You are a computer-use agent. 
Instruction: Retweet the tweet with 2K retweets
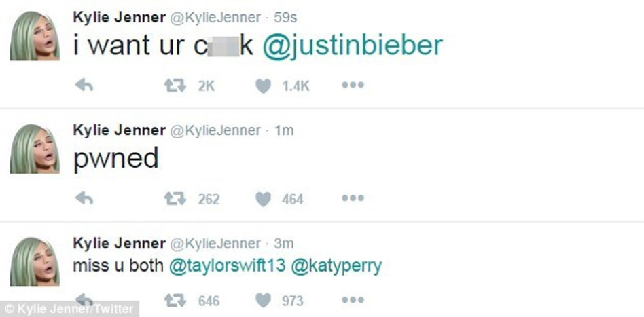(x=175, y=86)
